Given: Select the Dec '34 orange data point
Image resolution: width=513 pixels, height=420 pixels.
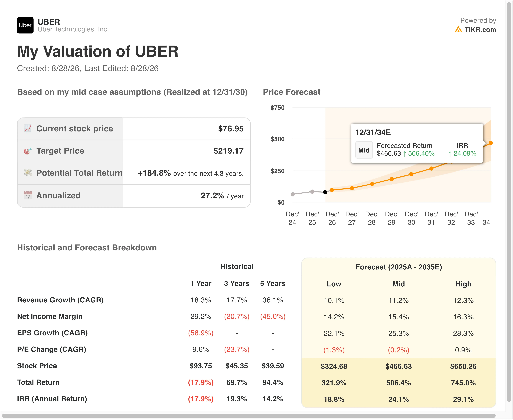Looking at the screenshot, I should pyautogui.click(x=491, y=143).
